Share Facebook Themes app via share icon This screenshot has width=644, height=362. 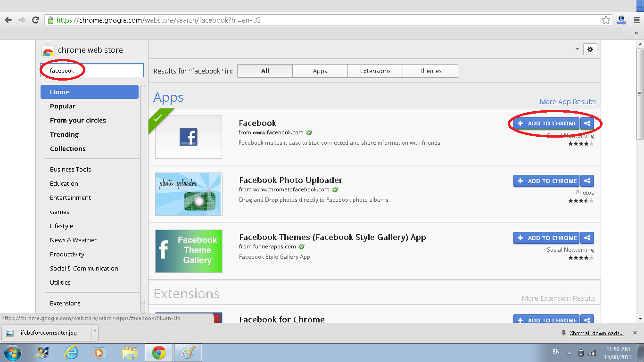587,238
